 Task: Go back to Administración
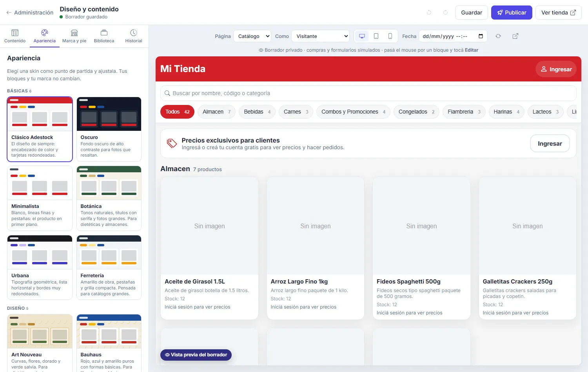[x=30, y=13]
